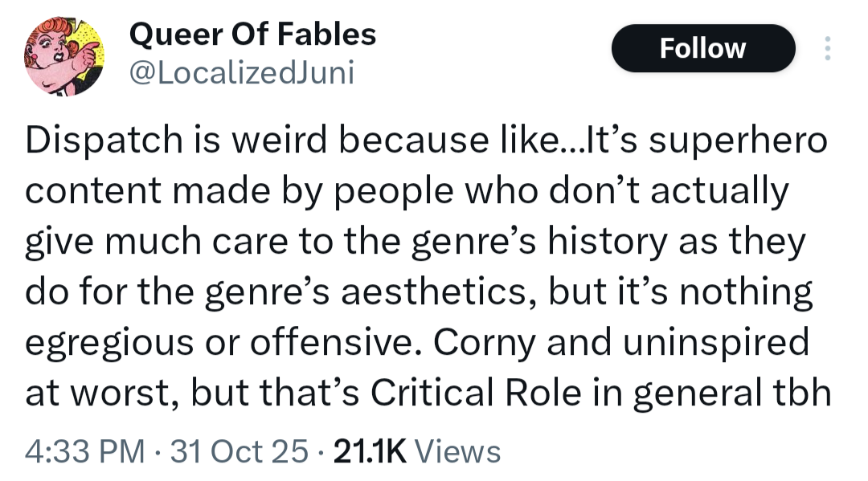Visit the @LocalizedJuni handle link
Viewport: 868px width, 481px height.
pyautogui.click(x=241, y=74)
